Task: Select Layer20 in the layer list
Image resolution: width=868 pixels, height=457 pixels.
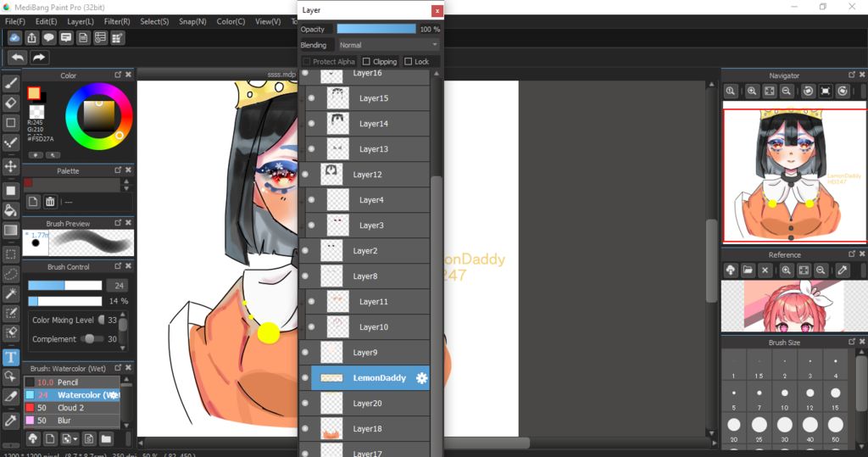Action: [364, 404]
